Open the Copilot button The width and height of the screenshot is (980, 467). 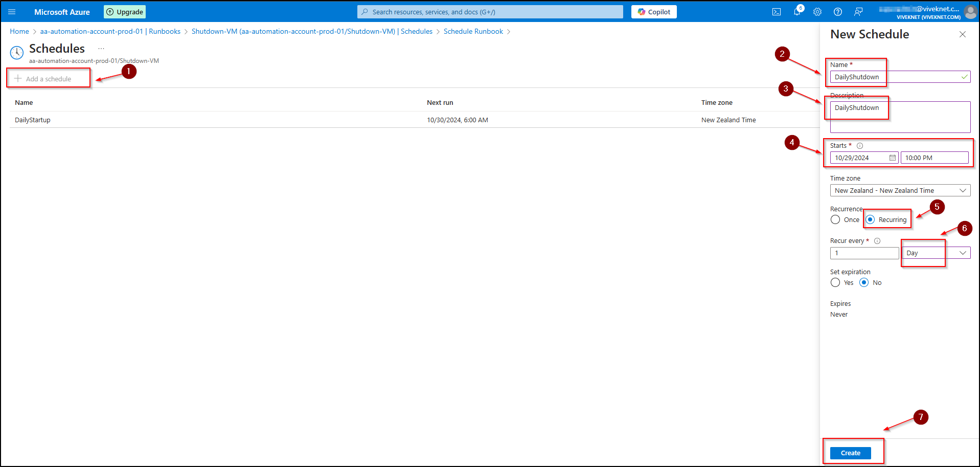(x=654, y=12)
